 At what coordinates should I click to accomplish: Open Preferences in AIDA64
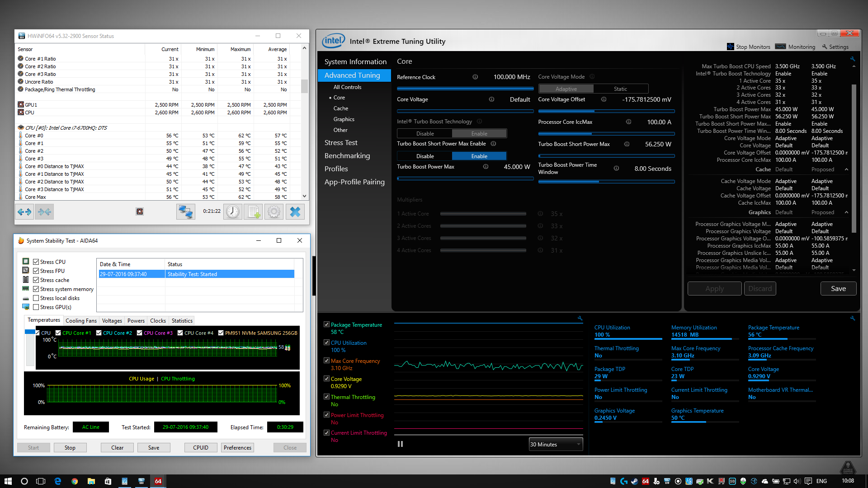tap(237, 448)
